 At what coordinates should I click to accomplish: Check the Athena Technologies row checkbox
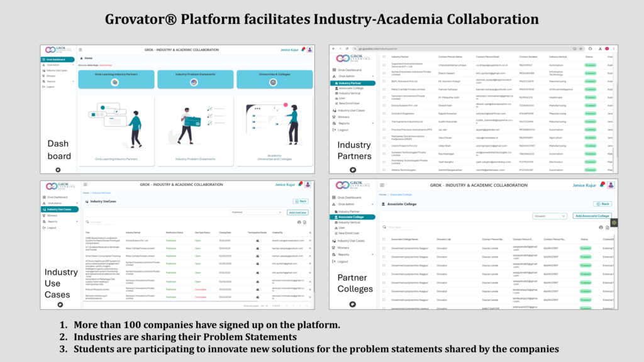(x=384, y=170)
